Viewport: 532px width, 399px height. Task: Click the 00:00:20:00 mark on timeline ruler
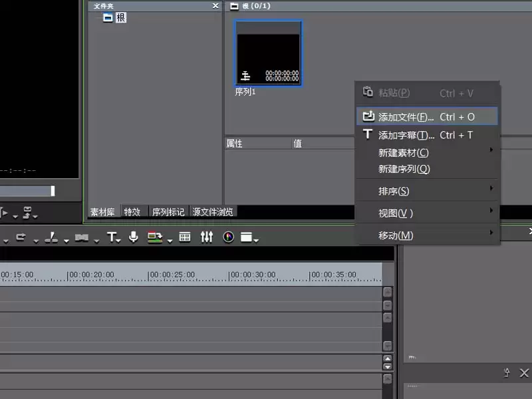(x=92, y=275)
